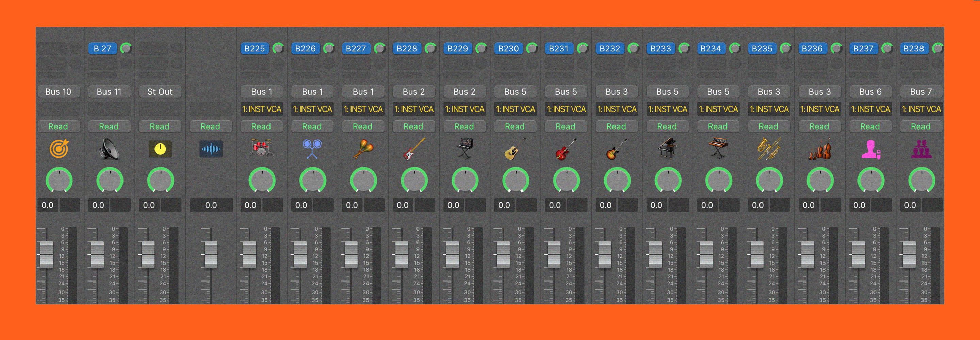This screenshot has width=980, height=340.
Task: Click the volume fader on the B236 strip
Action: [808, 254]
